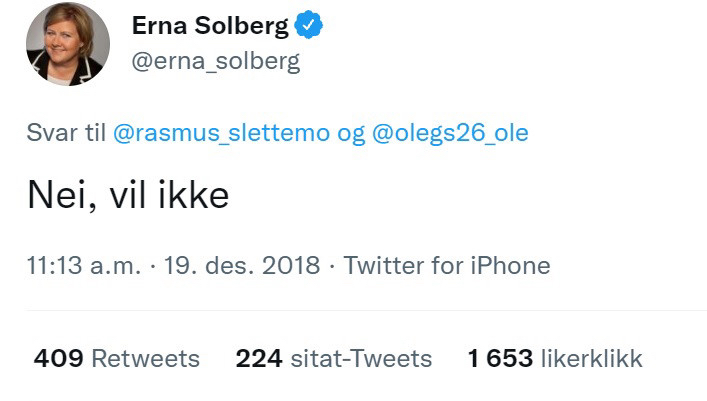Click the date 19. des. 2018
The height and width of the screenshot is (401, 707).
click(241, 266)
